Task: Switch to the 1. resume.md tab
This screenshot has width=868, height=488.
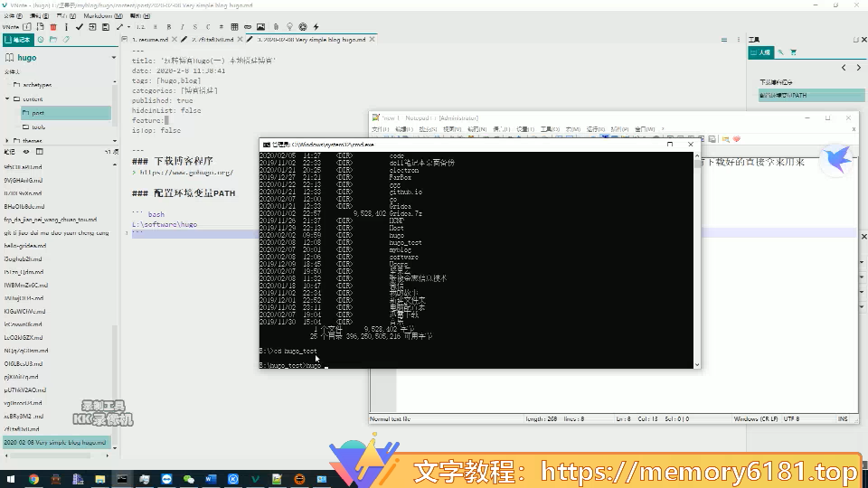Action: (x=150, y=39)
